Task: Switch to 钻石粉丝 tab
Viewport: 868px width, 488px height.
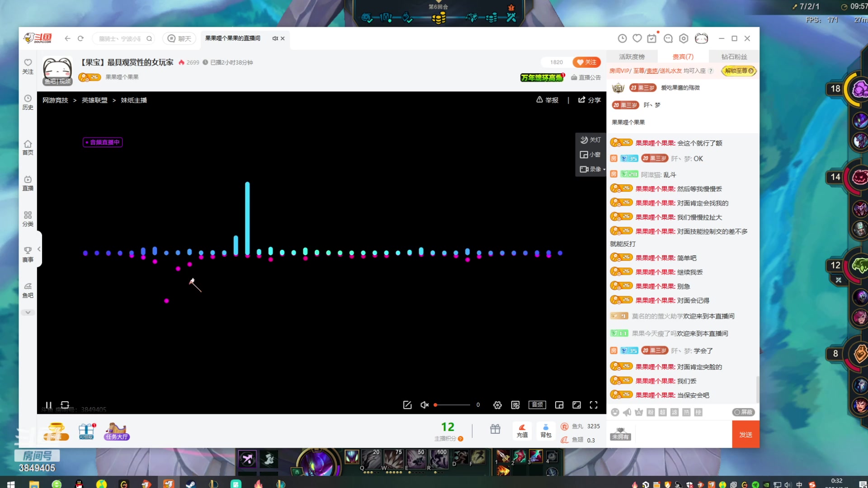Action: pyautogui.click(x=734, y=56)
